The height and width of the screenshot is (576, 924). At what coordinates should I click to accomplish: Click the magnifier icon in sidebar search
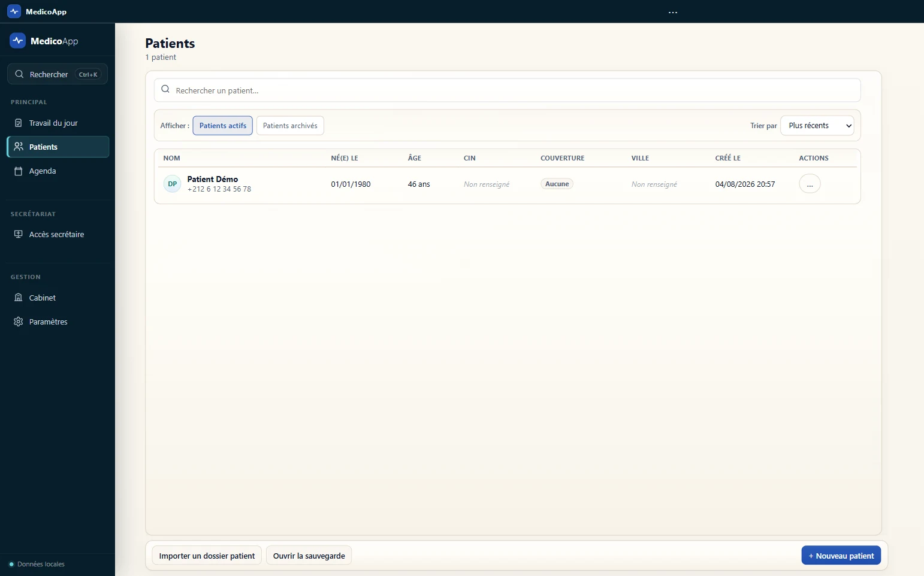19,74
